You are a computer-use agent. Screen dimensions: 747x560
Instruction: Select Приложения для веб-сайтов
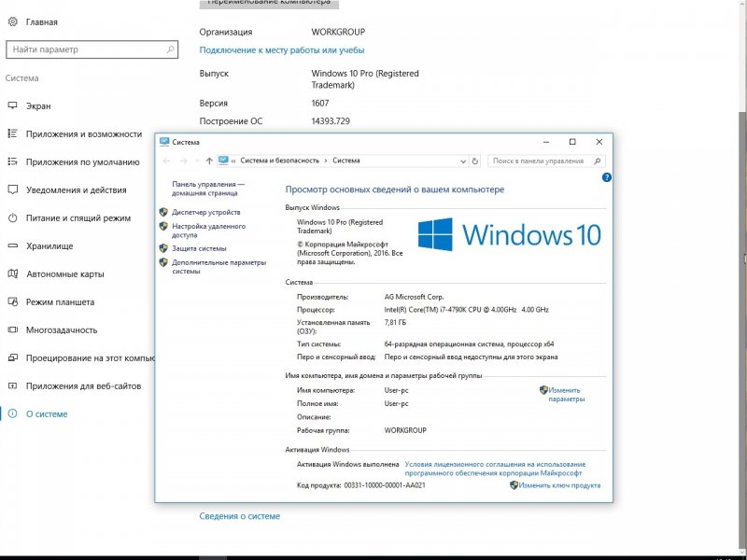point(83,386)
